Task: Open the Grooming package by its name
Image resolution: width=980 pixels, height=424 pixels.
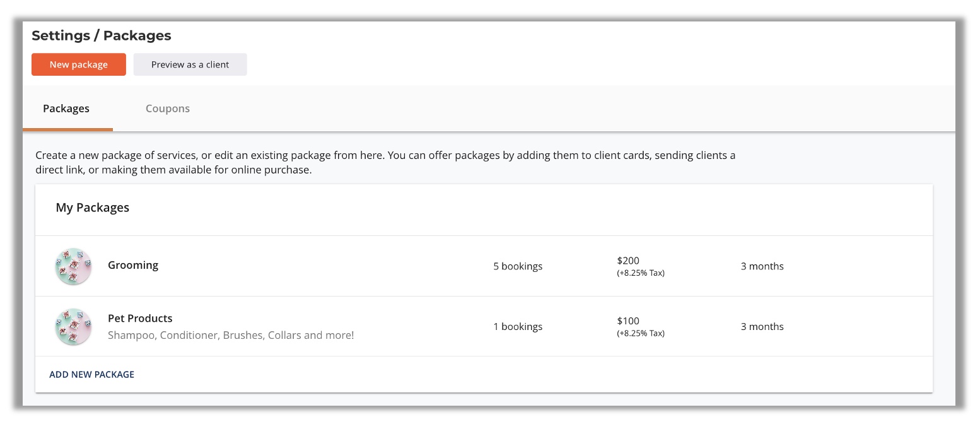Action: (133, 265)
